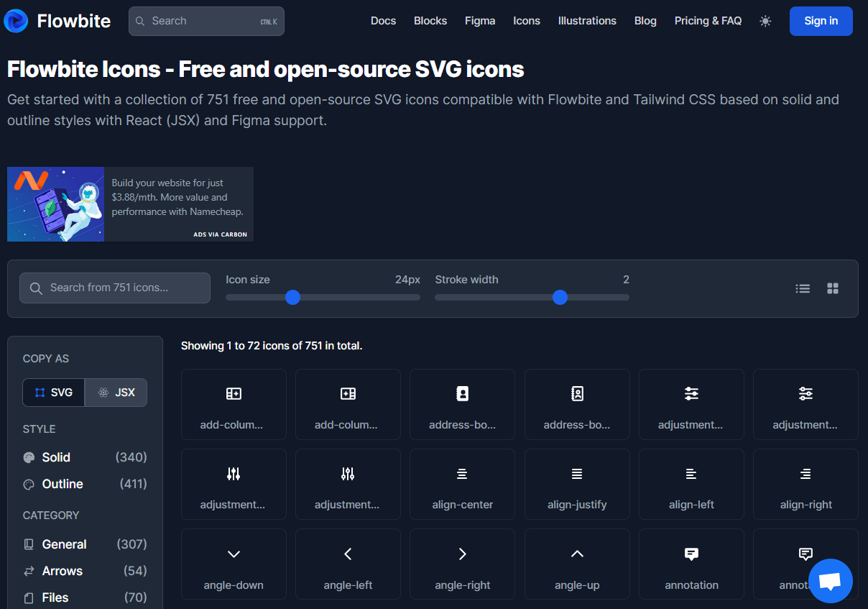Screen dimensions: 868x609
Task: Click the align-justify icon card
Action: [x=577, y=484]
